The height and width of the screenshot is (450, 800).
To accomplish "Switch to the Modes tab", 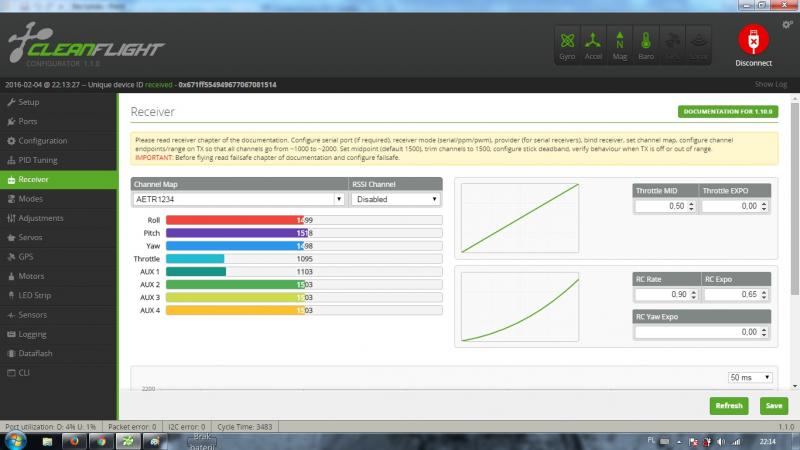I will (31, 198).
